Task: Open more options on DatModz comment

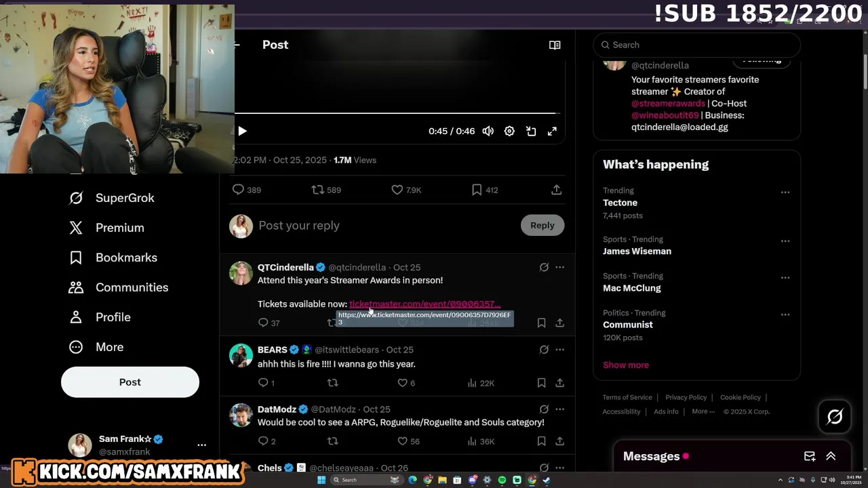Action: coord(559,409)
